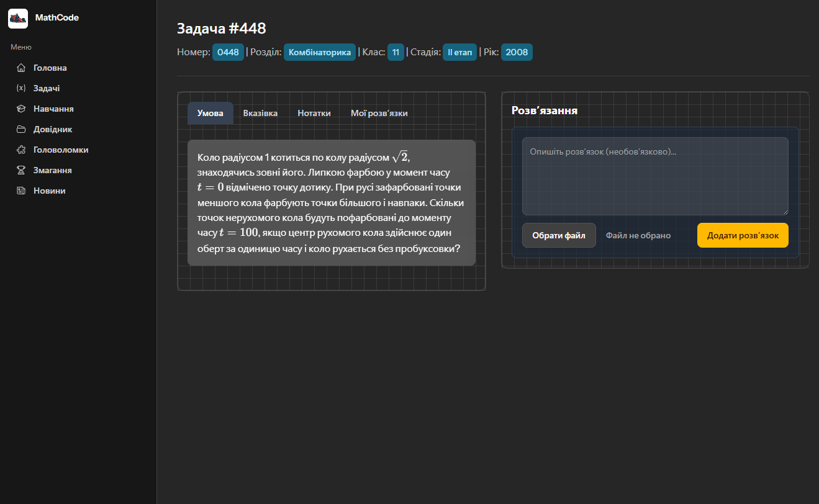This screenshot has width=819, height=504.
Task: Submit with the Додати розв'язок button
Action: [743, 235]
